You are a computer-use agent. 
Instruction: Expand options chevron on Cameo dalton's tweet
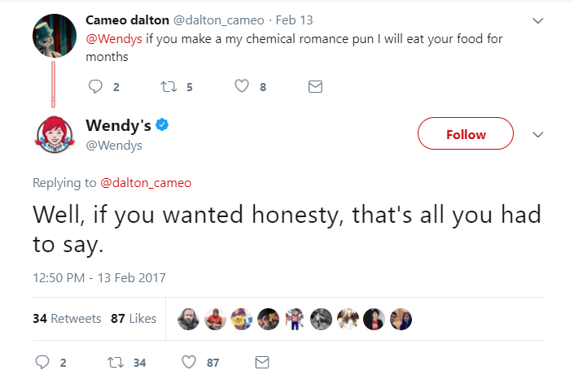point(537,20)
